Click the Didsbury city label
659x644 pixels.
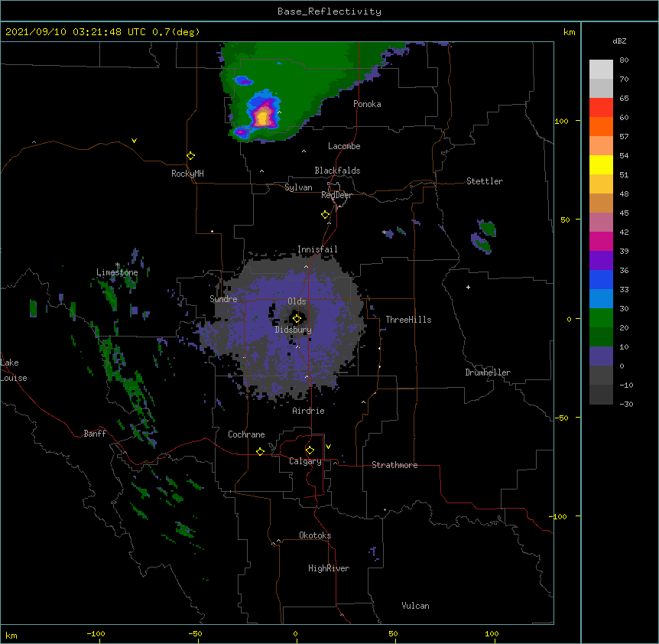click(294, 330)
